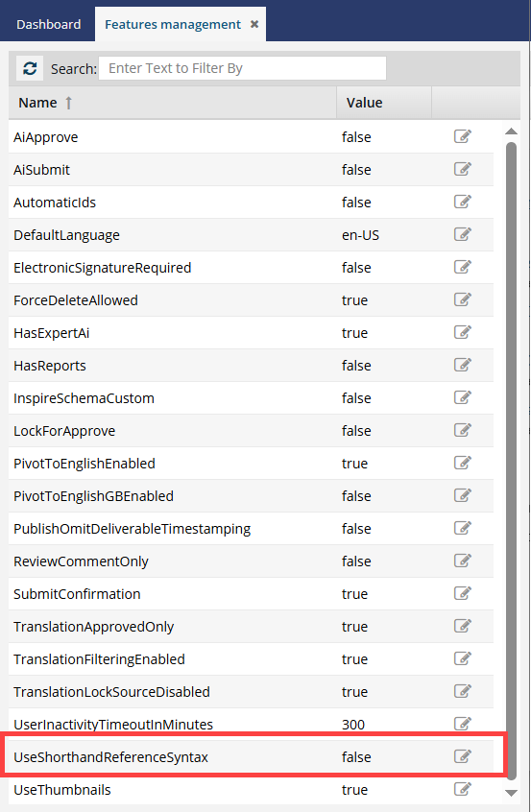Click the refresh icon beside Search
The width and height of the screenshot is (531, 812).
click(30, 68)
